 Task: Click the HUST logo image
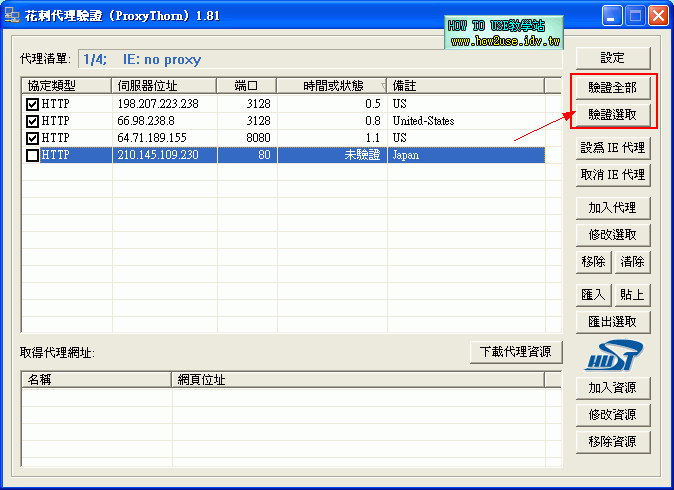tap(613, 355)
